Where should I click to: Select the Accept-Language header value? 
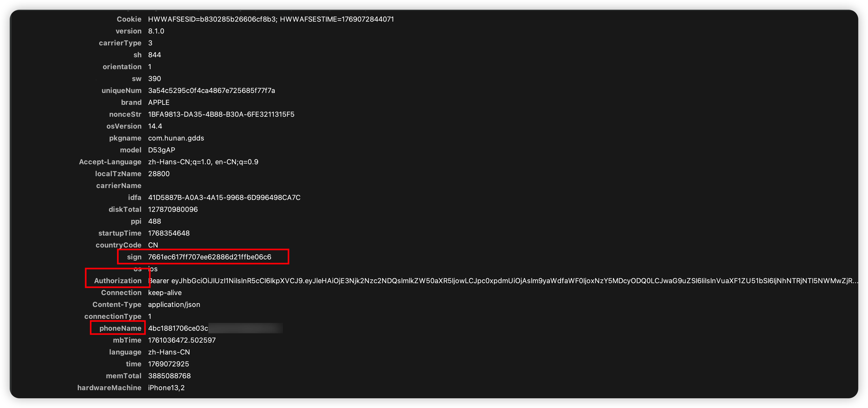tap(203, 162)
